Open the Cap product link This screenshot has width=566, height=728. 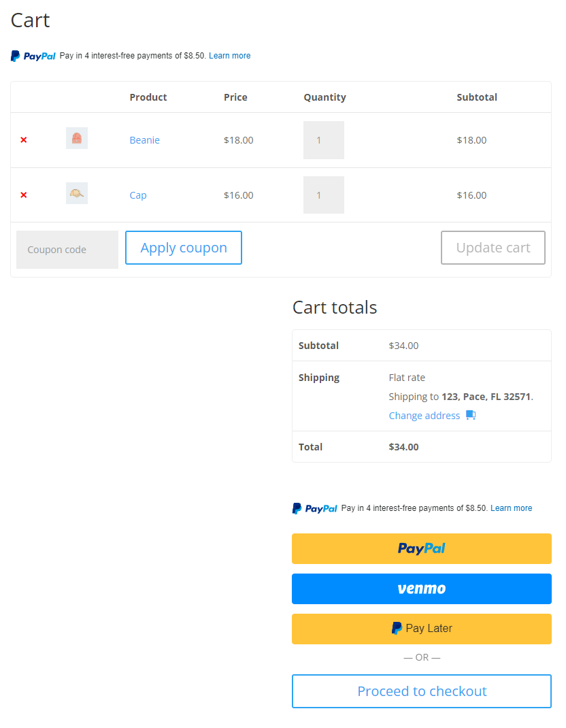click(138, 195)
